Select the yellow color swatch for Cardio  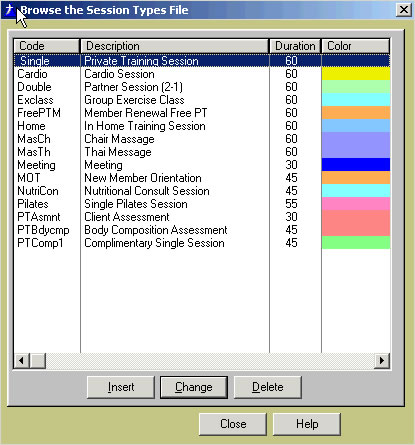click(356, 74)
